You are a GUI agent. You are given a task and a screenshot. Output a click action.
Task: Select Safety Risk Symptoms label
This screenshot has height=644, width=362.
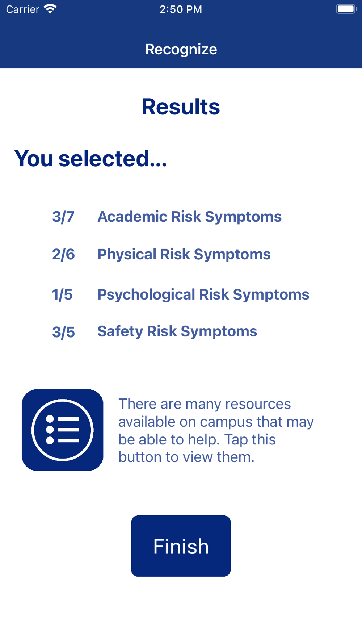tap(177, 331)
